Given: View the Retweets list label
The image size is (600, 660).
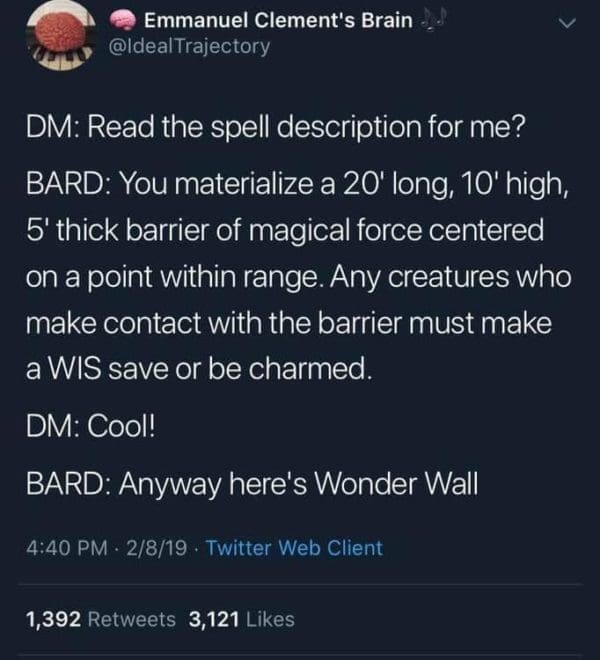Looking at the screenshot, I should (131, 619).
